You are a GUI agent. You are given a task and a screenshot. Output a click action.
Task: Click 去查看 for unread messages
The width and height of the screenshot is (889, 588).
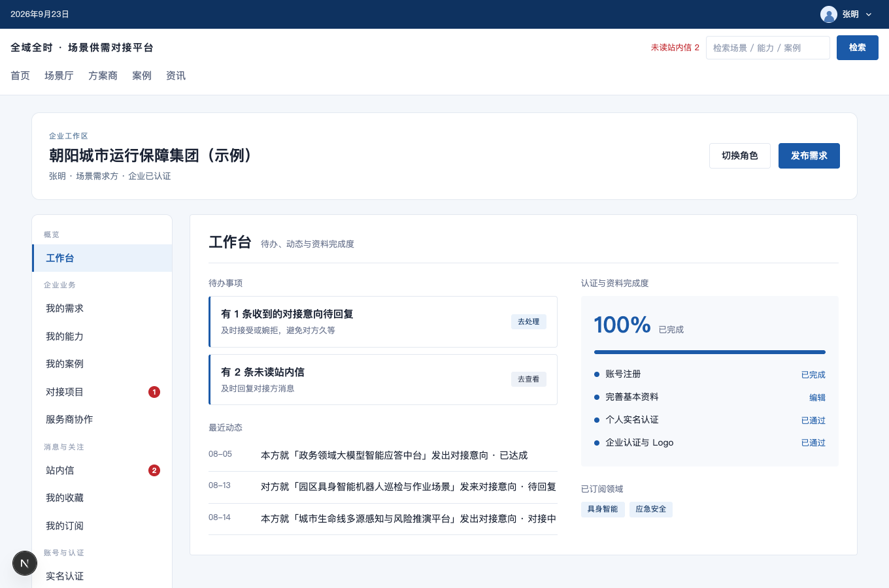point(529,379)
